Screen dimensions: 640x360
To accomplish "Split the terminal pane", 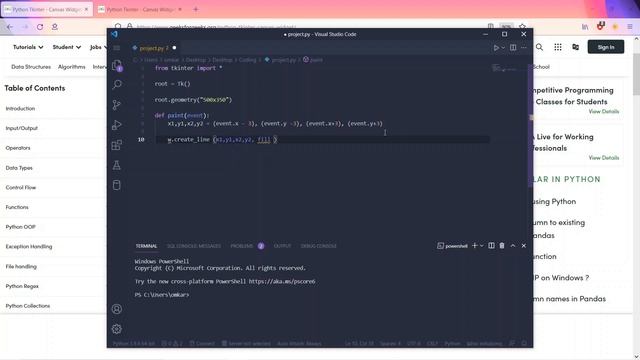I will coord(491,246).
